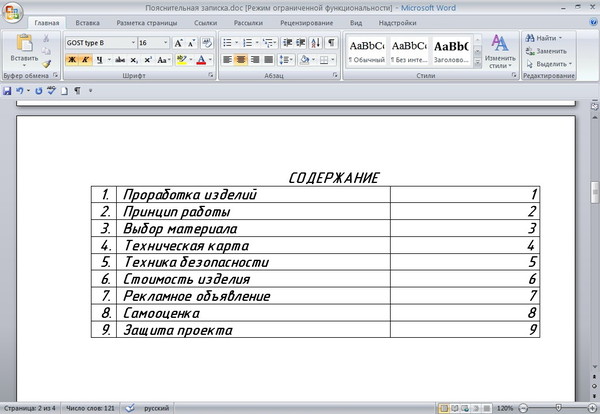Click the bulleted list icon
The width and height of the screenshot is (600, 414).
point(226,43)
